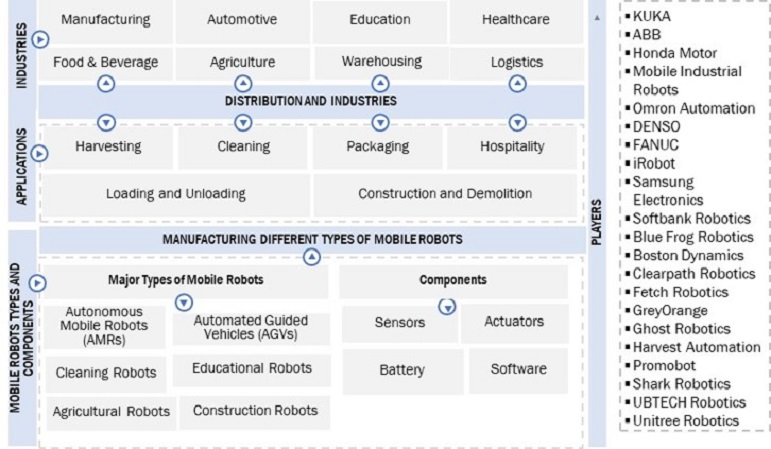Click the down-arrow icon above Hospitality
Viewport: 771px width, 449px height.
(517, 122)
